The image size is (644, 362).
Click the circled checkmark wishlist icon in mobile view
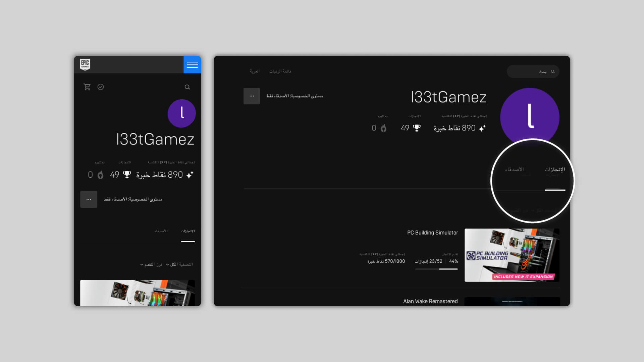click(x=101, y=87)
